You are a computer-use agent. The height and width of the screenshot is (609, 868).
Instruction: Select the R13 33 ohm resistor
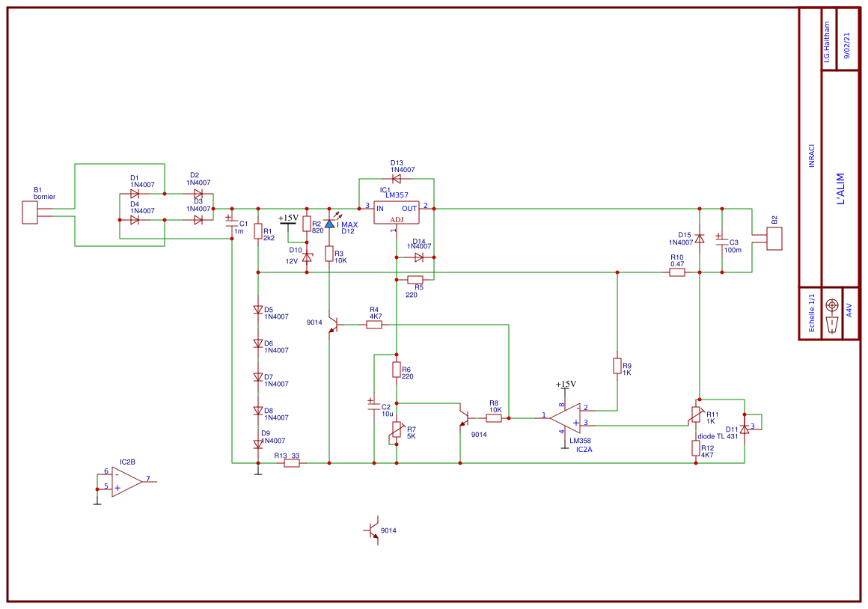coord(292,463)
